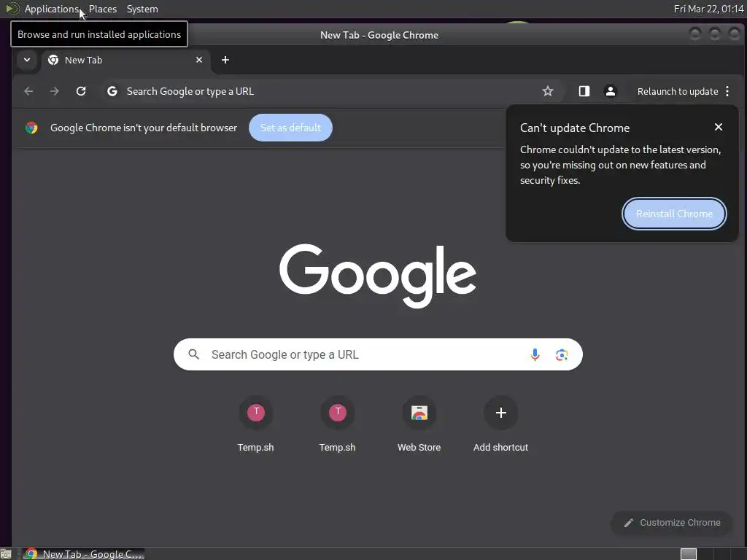Open the three-dot Chrome menu
Image resolution: width=747 pixels, height=560 pixels.
click(727, 91)
